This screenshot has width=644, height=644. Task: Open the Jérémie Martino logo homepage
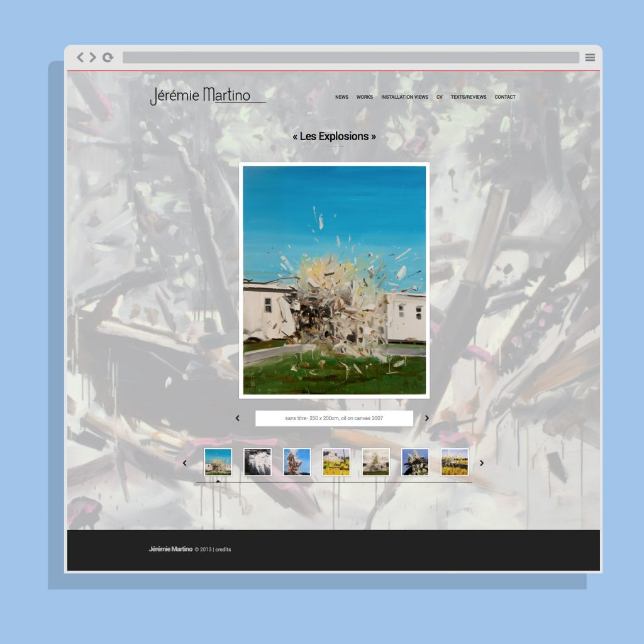point(208,96)
